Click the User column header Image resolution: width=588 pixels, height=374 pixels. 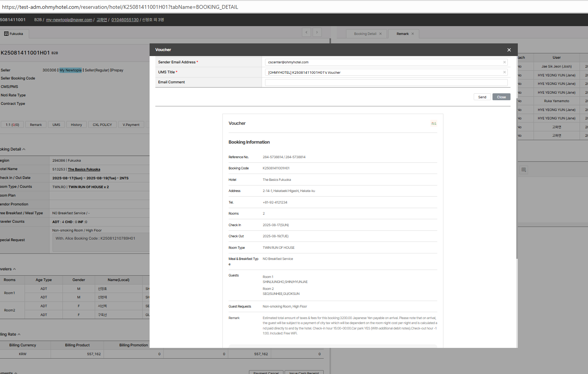(x=557, y=58)
